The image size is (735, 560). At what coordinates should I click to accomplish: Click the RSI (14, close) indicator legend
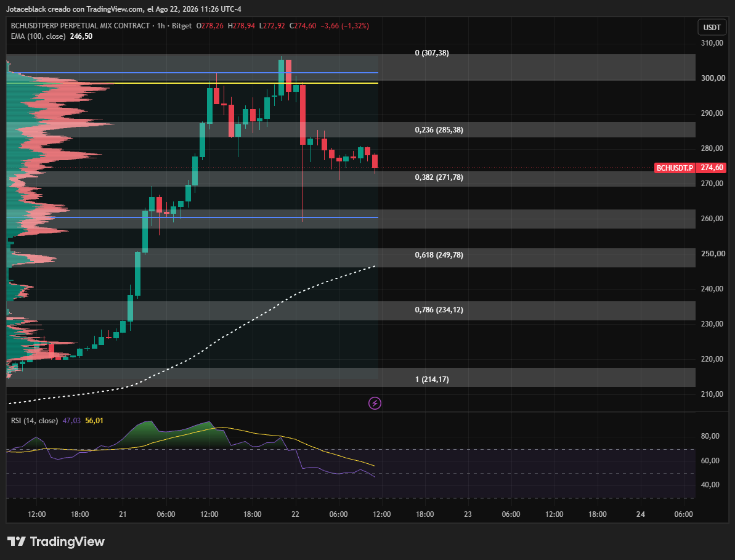[35, 421]
